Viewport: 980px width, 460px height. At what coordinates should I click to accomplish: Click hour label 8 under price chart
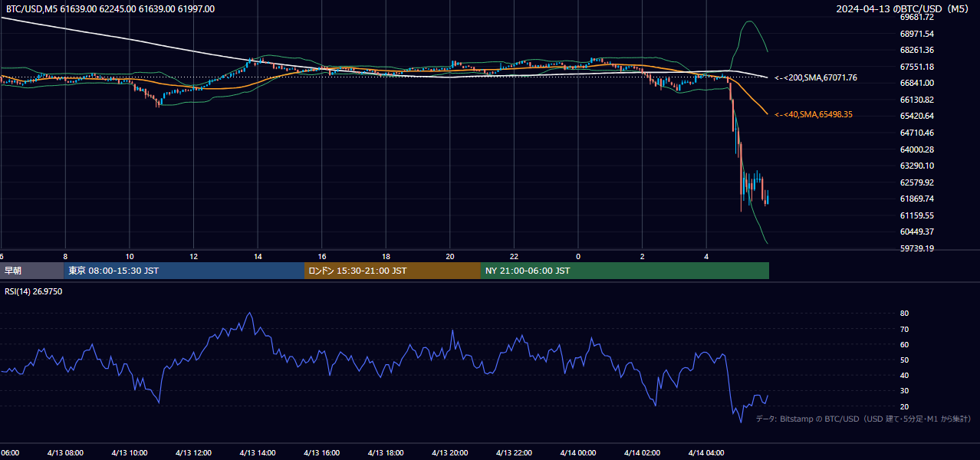pyautogui.click(x=65, y=256)
